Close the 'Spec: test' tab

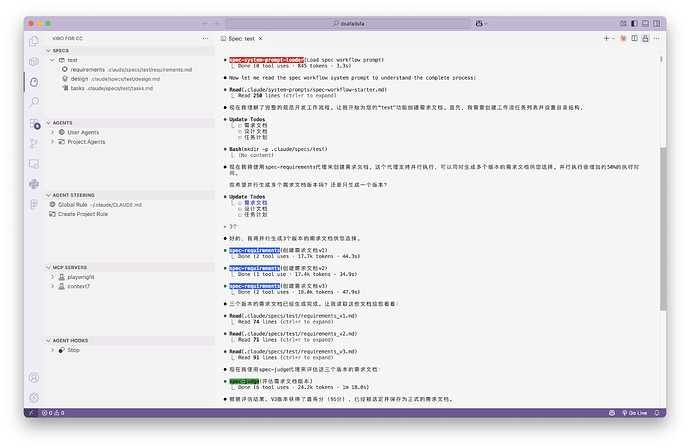click(x=261, y=39)
